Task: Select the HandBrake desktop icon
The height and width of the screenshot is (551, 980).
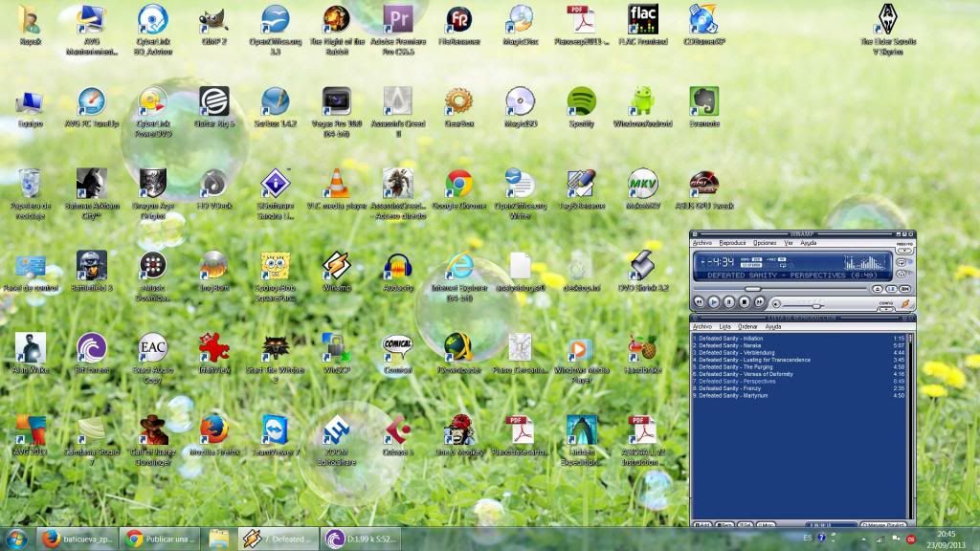Action: click(x=642, y=354)
